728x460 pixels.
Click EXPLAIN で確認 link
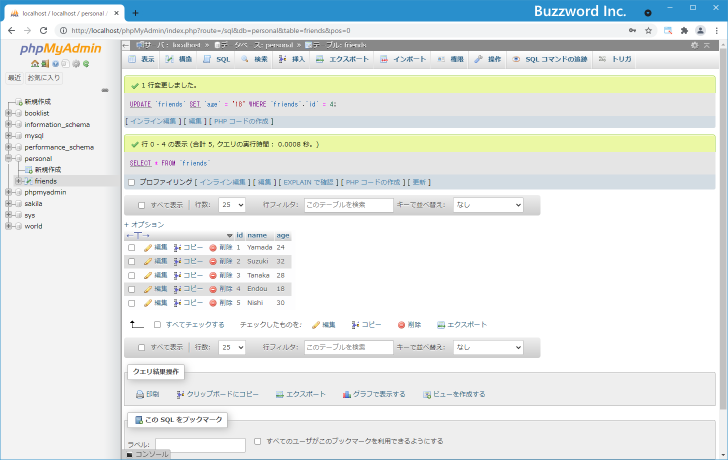coord(308,182)
